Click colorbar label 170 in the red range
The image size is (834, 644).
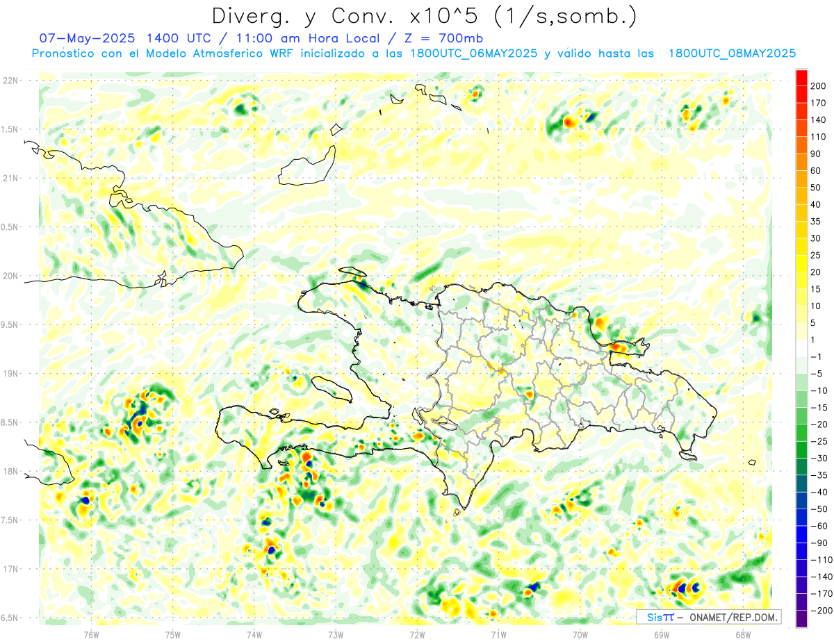pyautogui.click(x=819, y=103)
